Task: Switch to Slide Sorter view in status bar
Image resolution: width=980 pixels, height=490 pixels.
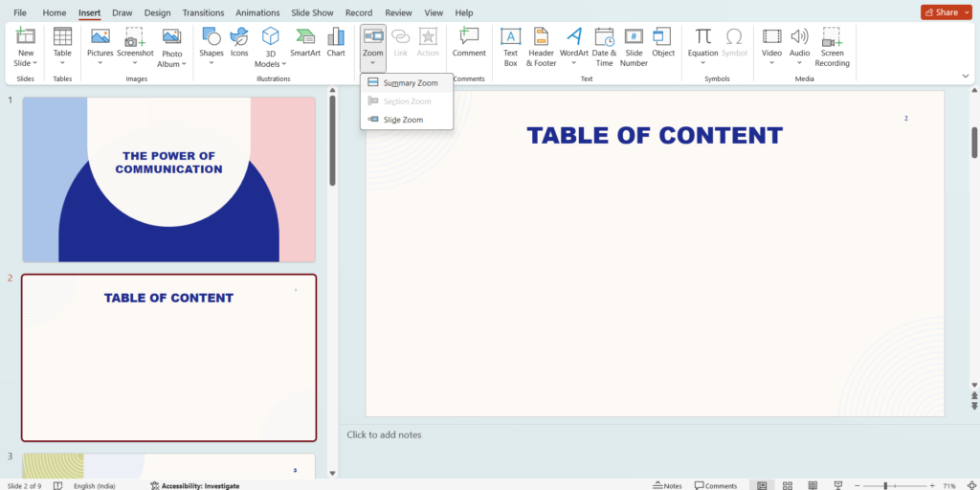Action: (x=787, y=485)
